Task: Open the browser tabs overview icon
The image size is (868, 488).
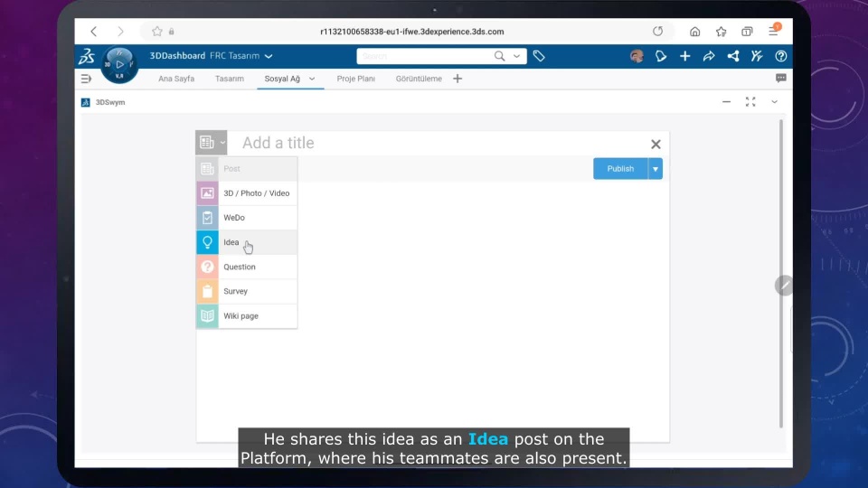Action: pyautogui.click(x=747, y=32)
